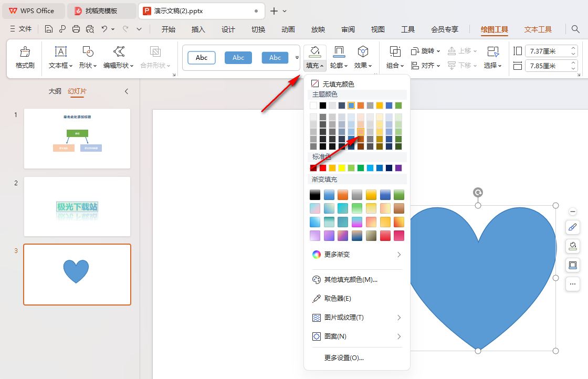Click the shape width field 7.85厘米
The width and height of the screenshot is (588, 379).
[x=547, y=66]
